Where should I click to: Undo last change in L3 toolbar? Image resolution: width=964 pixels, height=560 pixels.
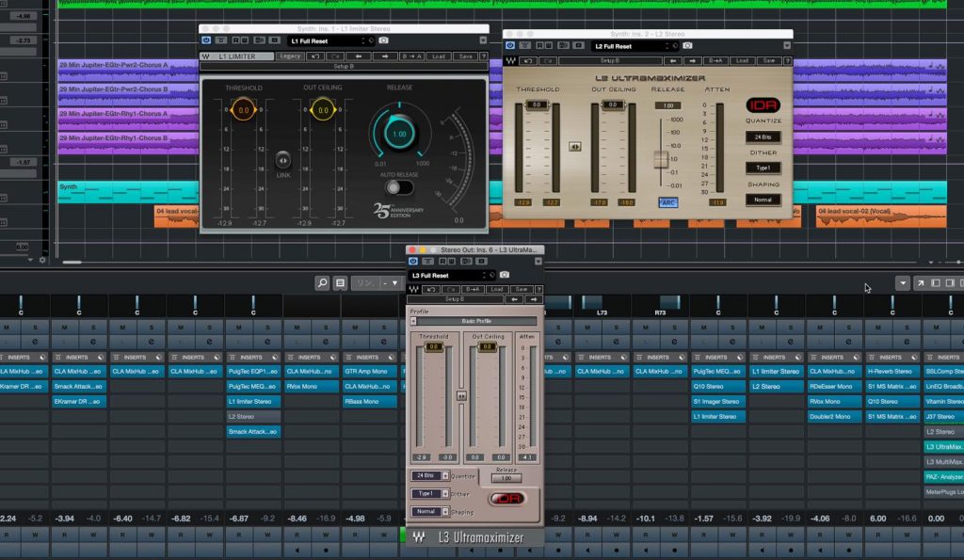click(431, 289)
